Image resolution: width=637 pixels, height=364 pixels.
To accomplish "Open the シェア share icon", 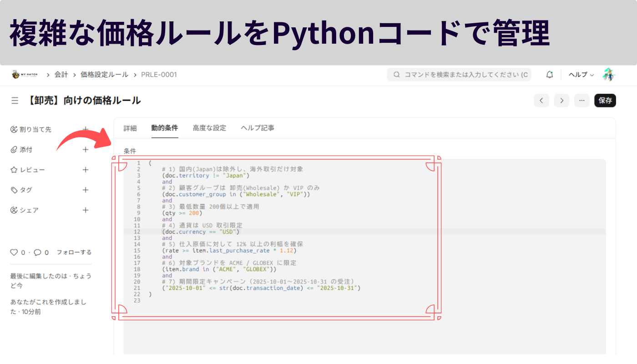I will (14, 210).
